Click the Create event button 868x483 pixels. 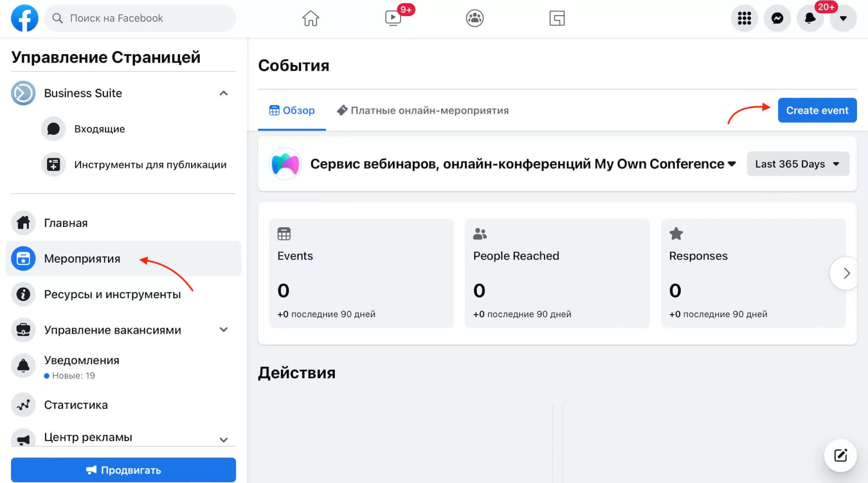click(817, 110)
